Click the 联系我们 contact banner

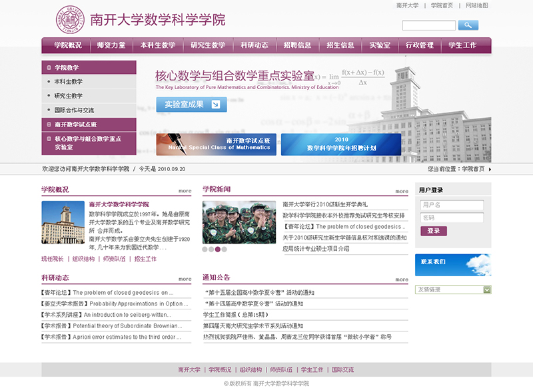pos(452,264)
